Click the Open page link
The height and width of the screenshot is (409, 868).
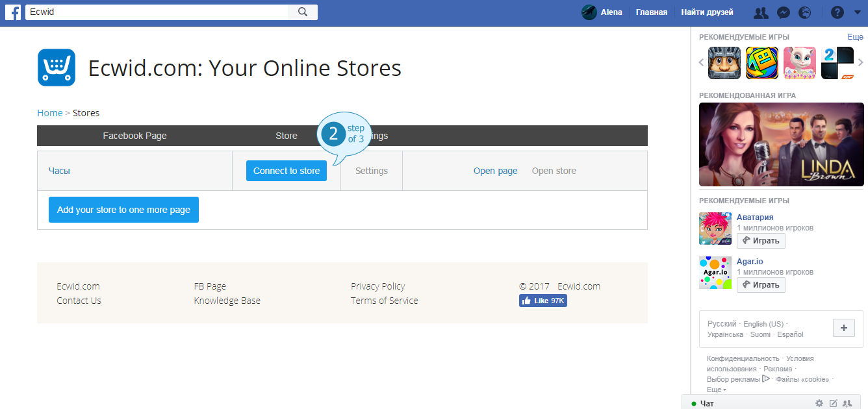(496, 171)
